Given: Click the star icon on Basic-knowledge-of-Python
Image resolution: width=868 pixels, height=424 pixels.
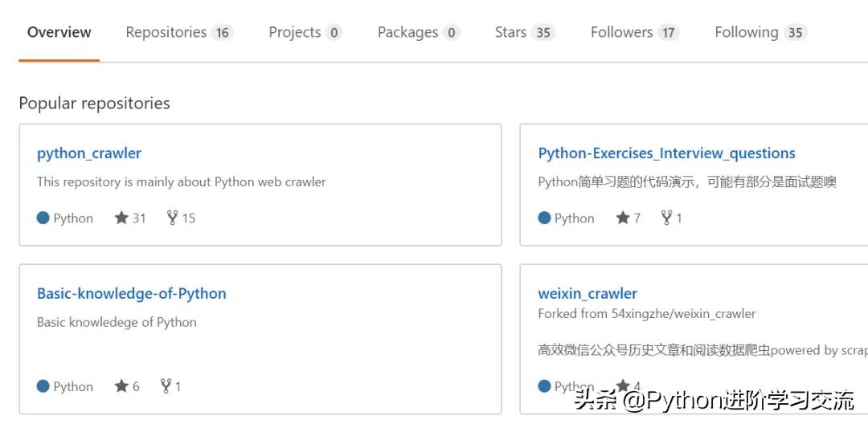Looking at the screenshot, I should (121, 386).
